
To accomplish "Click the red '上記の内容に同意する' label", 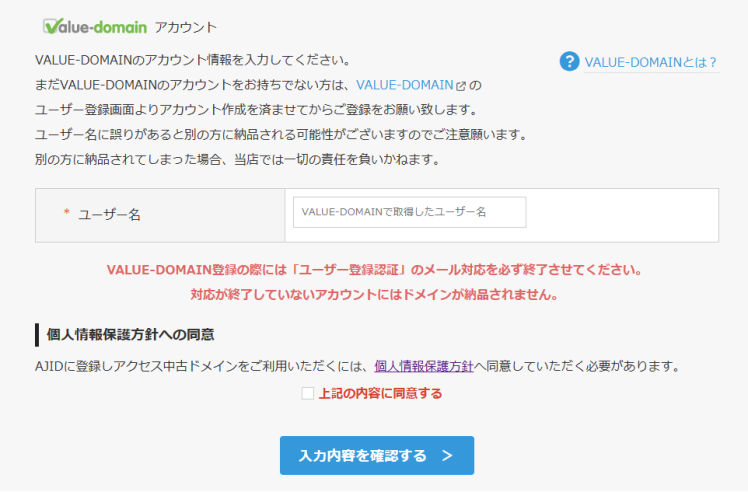I will coord(380,394).
